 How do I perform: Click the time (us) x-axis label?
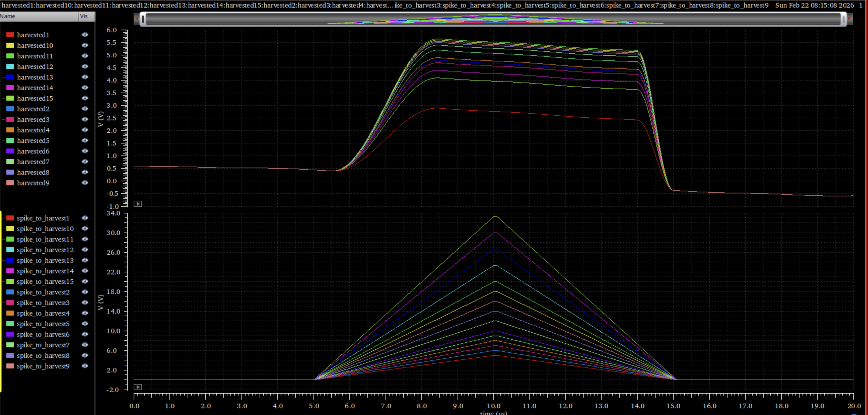[493, 413]
